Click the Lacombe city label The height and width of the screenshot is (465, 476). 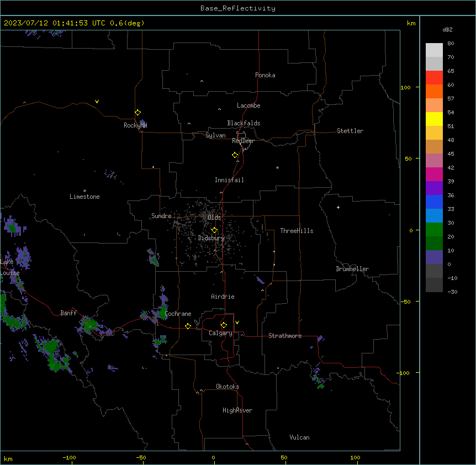(248, 105)
